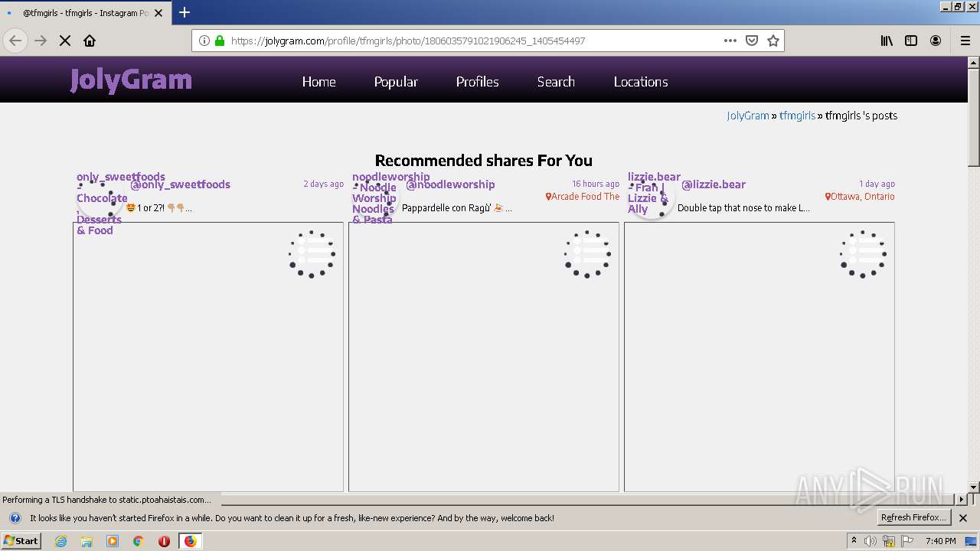Click the Pocket save icon

752,41
